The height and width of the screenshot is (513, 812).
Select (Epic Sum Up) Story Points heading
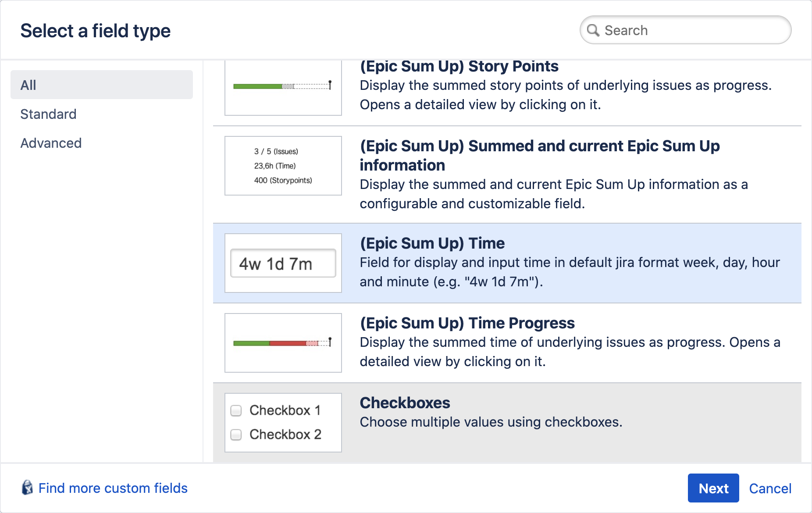coord(459,67)
